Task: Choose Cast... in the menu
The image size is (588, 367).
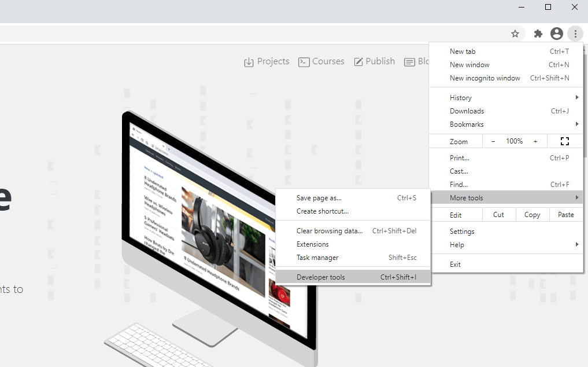Action: pos(506,171)
